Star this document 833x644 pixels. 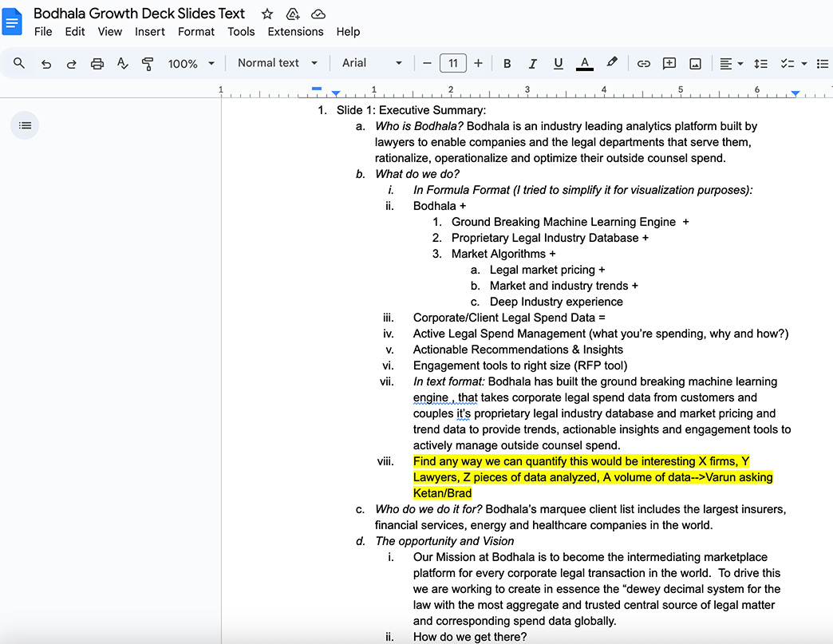click(267, 14)
